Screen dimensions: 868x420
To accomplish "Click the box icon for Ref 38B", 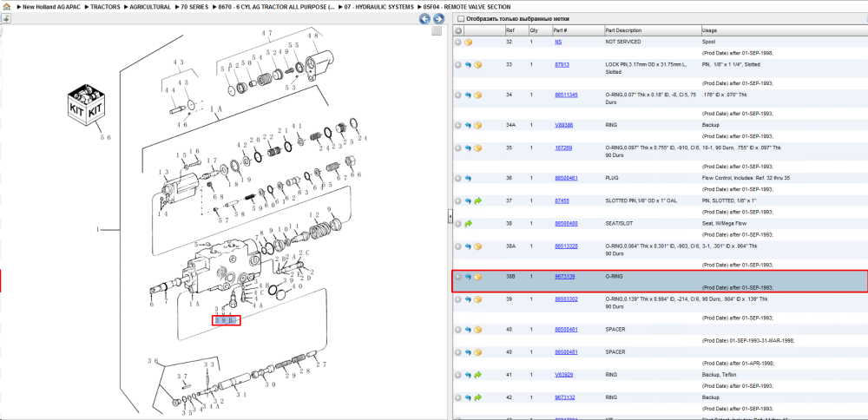I will click(477, 277).
